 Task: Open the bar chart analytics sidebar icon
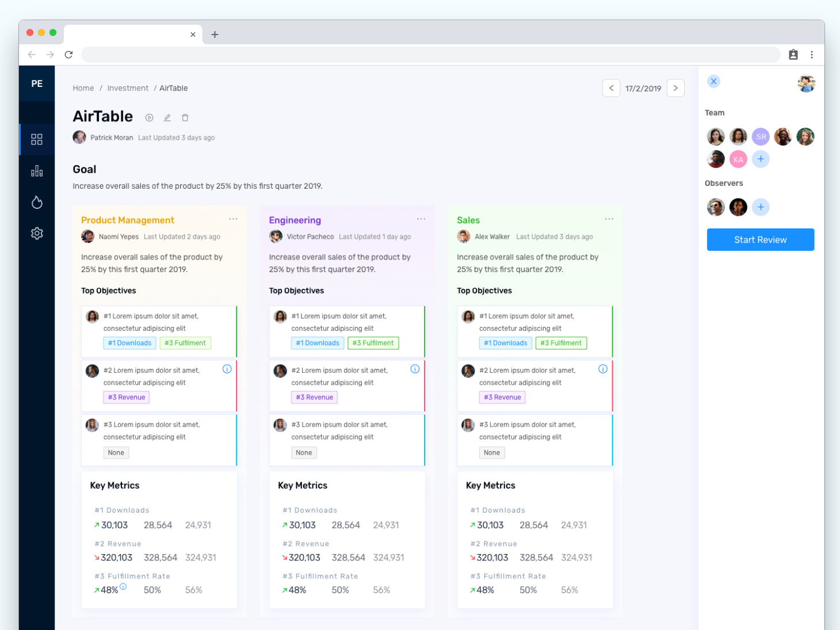point(37,171)
